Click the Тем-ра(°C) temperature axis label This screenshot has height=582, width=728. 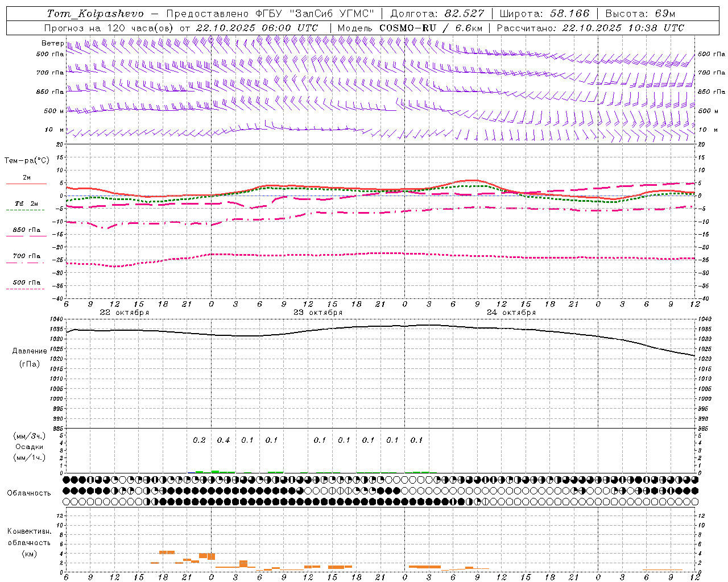[27, 160]
